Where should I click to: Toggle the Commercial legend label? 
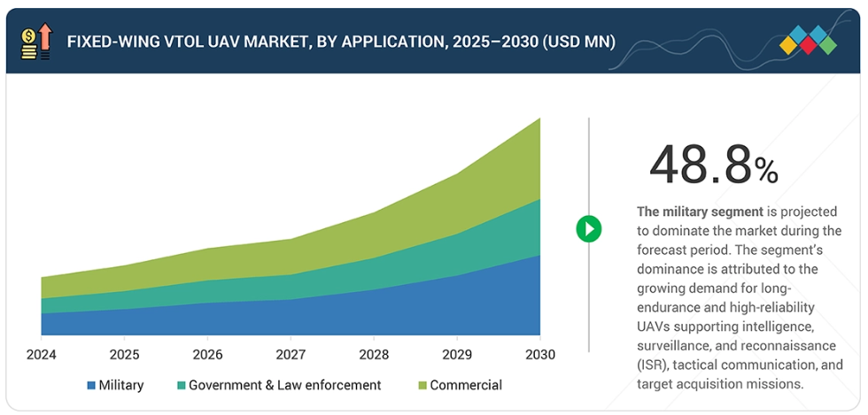[x=466, y=386]
